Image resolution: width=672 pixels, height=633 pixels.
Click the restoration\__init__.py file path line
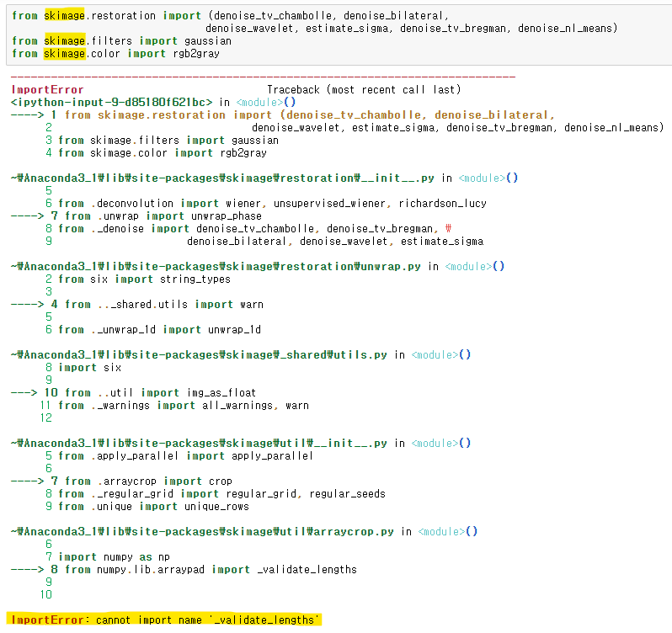[264, 178]
